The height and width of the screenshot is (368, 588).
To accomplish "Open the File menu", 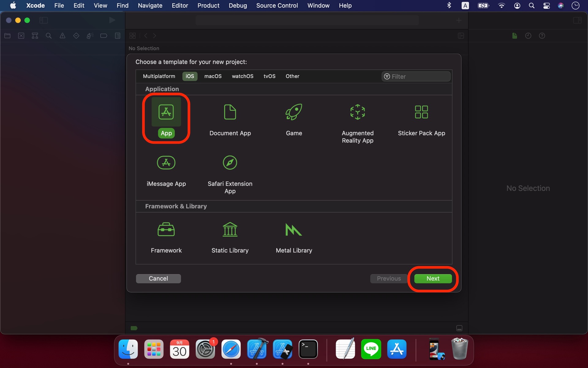I will (59, 6).
